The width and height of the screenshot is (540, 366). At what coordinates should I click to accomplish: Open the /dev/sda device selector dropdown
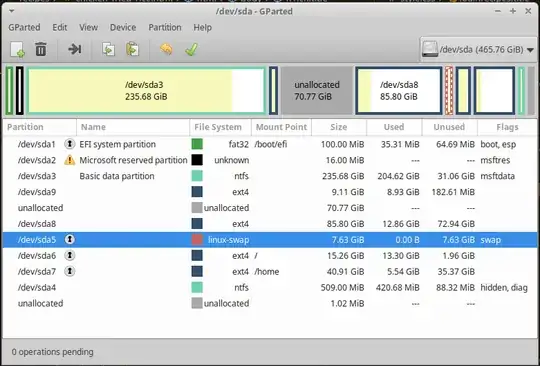(478, 50)
